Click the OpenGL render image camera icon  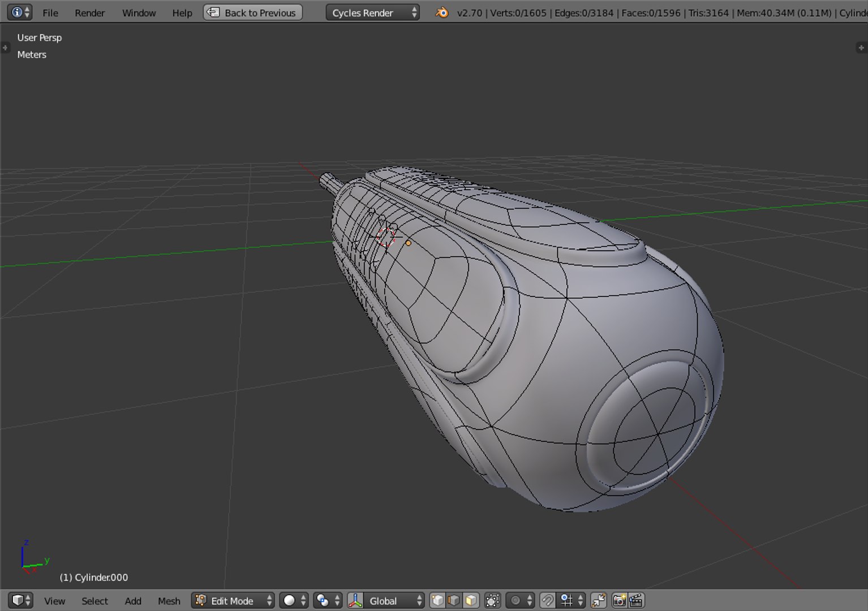point(620,600)
